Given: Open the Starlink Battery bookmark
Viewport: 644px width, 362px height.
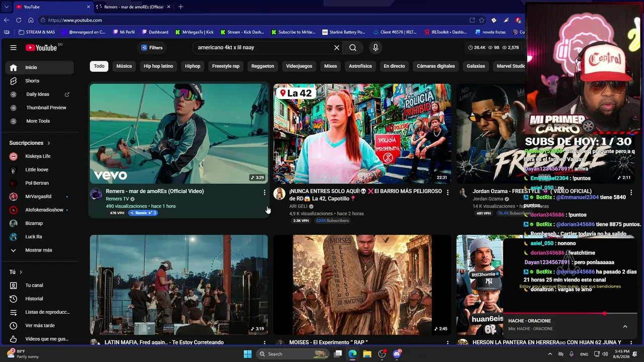Looking at the screenshot, I should (x=344, y=32).
